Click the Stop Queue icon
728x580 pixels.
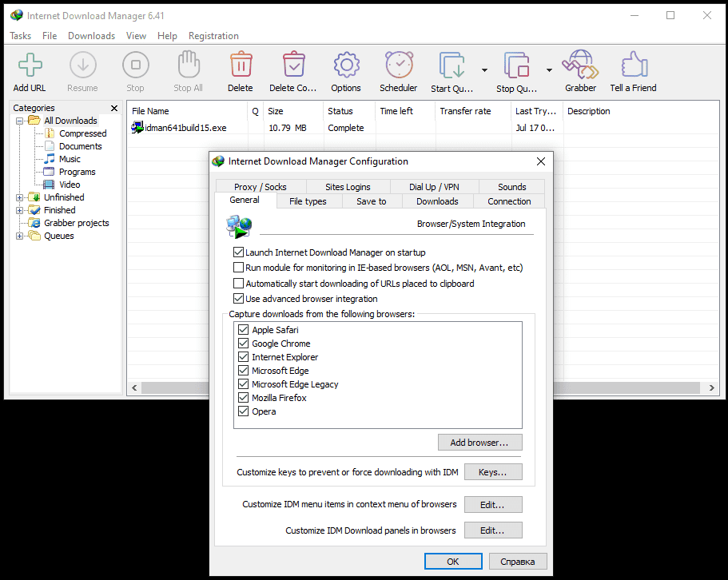point(516,65)
